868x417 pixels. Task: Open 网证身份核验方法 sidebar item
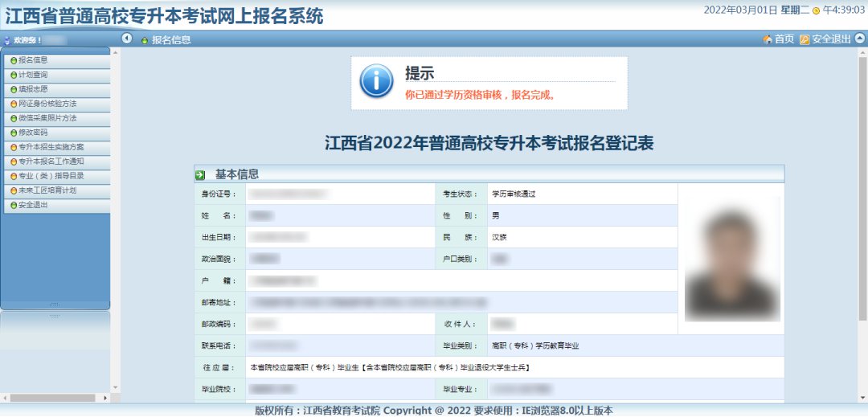(x=47, y=104)
